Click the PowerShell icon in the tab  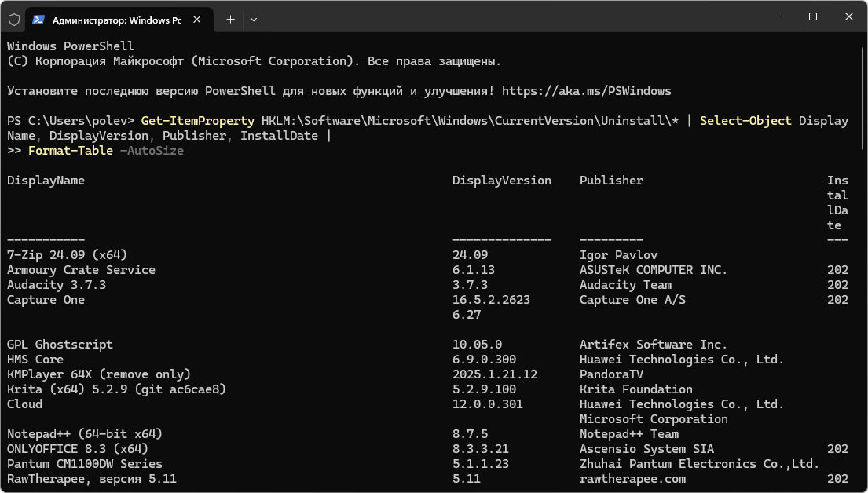click(38, 19)
